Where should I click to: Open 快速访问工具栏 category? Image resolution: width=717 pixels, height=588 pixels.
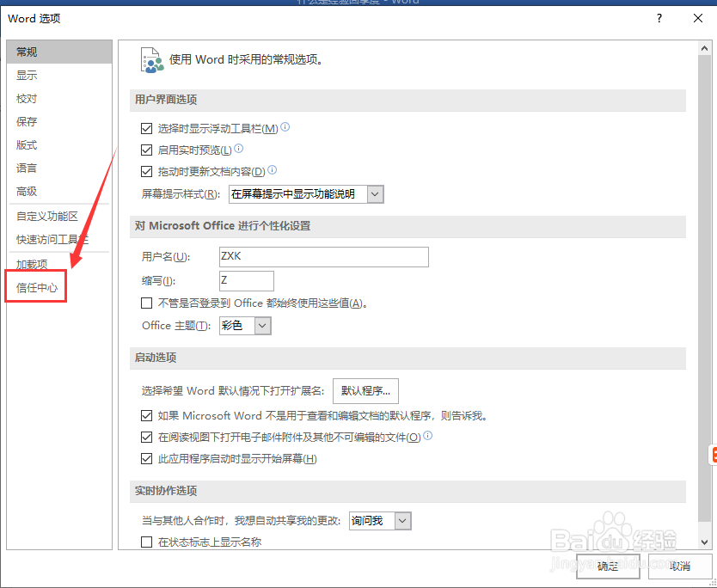[x=59, y=239]
